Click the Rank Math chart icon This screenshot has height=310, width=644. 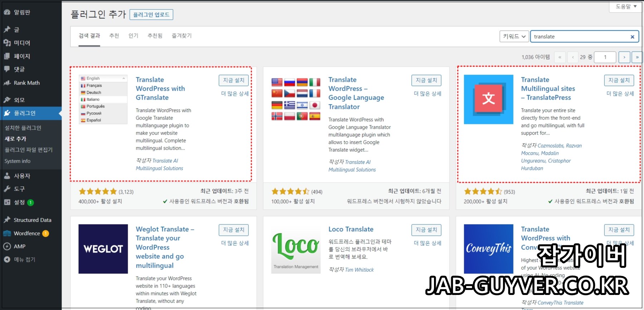(x=7, y=83)
